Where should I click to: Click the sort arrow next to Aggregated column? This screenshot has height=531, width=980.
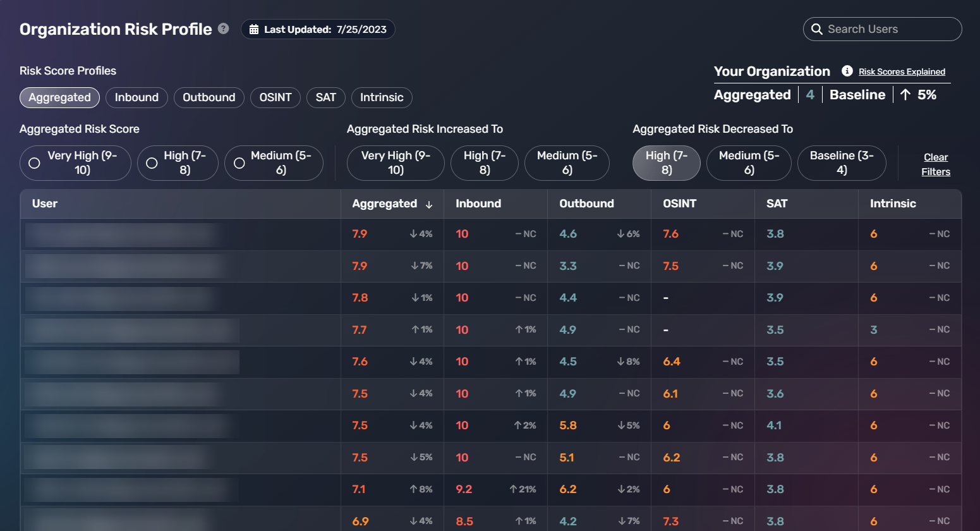click(x=429, y=204)
